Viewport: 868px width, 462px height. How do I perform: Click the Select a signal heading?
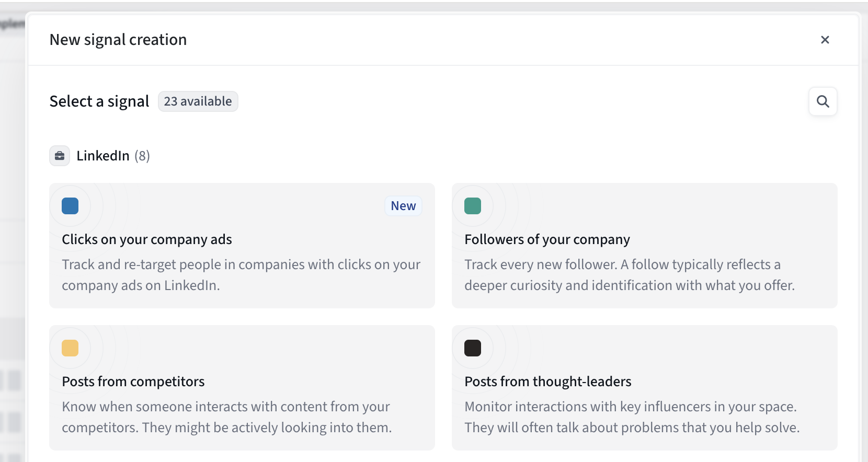point(99,101)
